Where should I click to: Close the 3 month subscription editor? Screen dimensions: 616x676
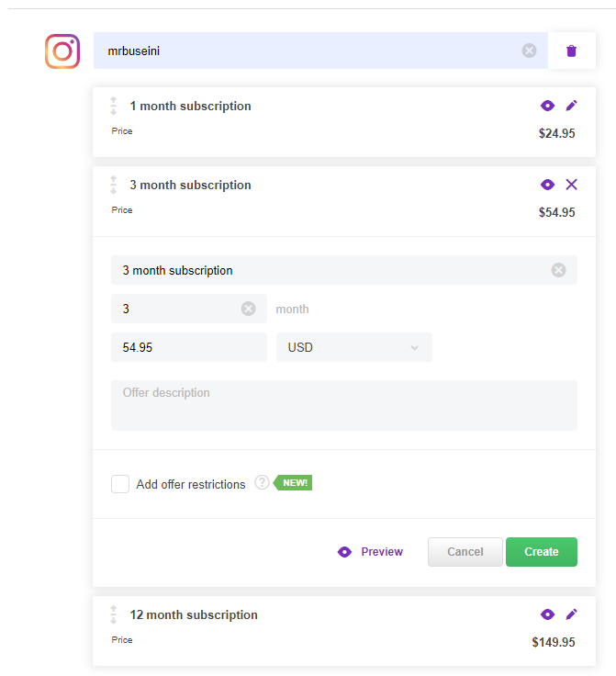tap(571, 185)
